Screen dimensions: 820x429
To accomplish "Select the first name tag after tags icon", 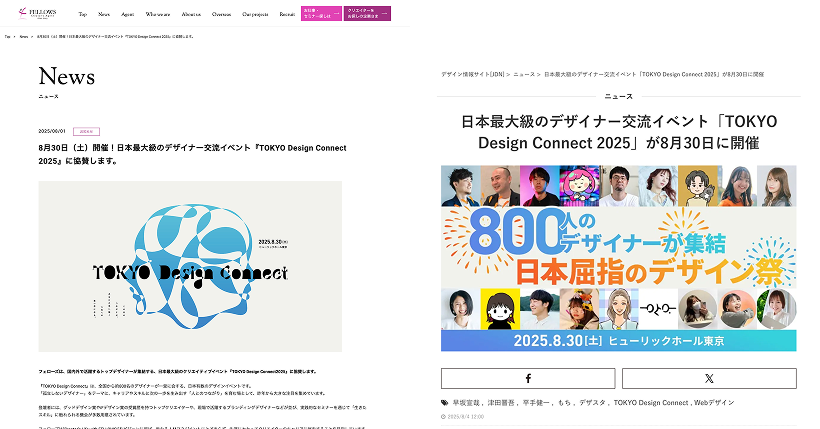I will click(x=466, y=403).
